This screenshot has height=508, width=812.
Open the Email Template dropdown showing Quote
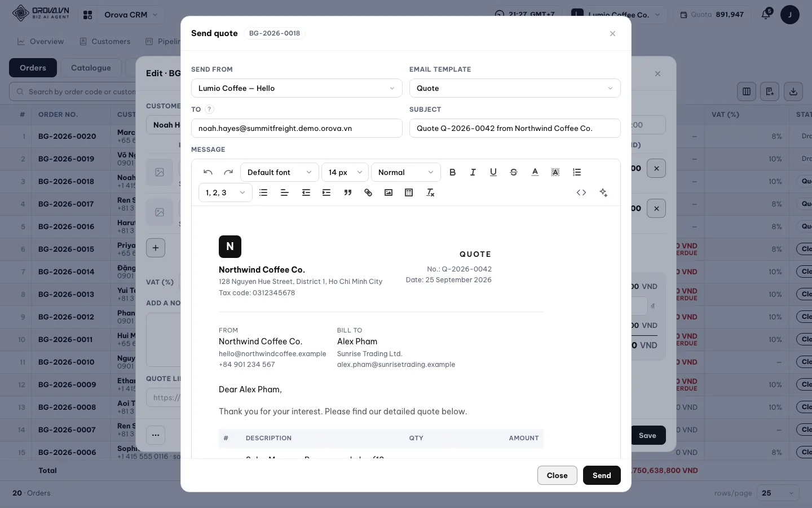pos(515,88)
